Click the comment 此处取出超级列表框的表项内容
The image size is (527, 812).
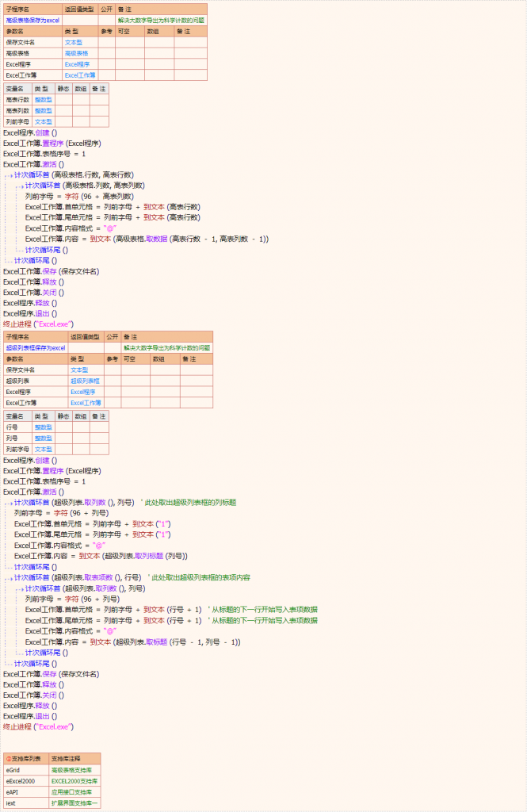tap(200, 577)
